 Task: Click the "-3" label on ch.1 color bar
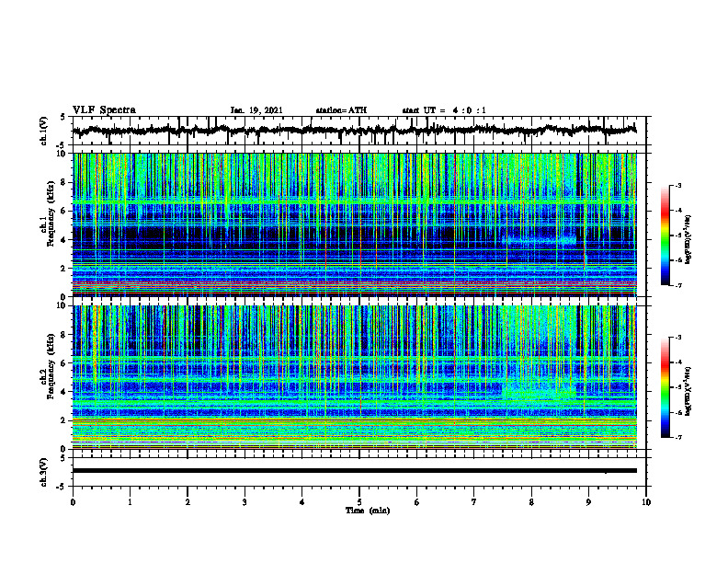coord(677,185)
